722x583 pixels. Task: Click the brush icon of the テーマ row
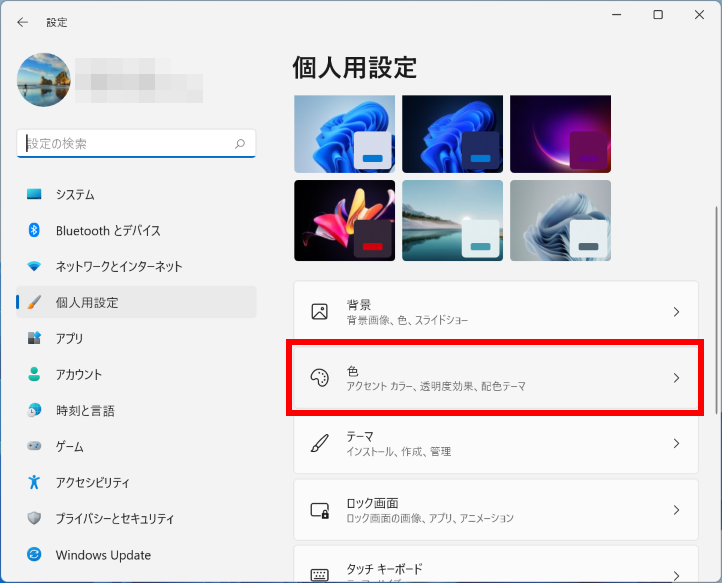[320, 443]
